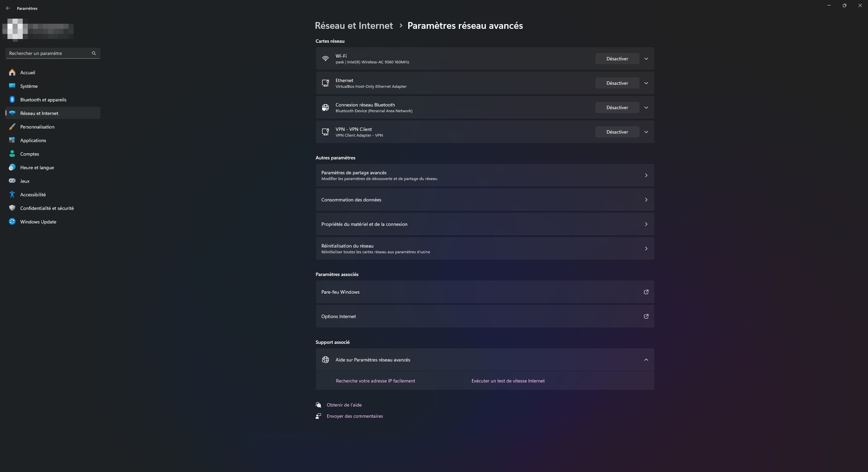Viewport: 868px width, 472px height.
Task: Expand the VirtualBox Ethernet adapter chevron
Action: click(646, 83)
